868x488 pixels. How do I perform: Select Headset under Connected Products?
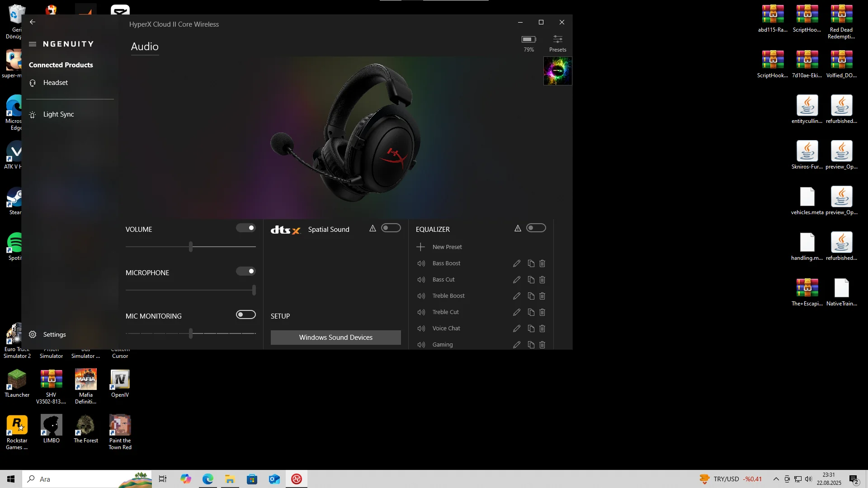55,83
